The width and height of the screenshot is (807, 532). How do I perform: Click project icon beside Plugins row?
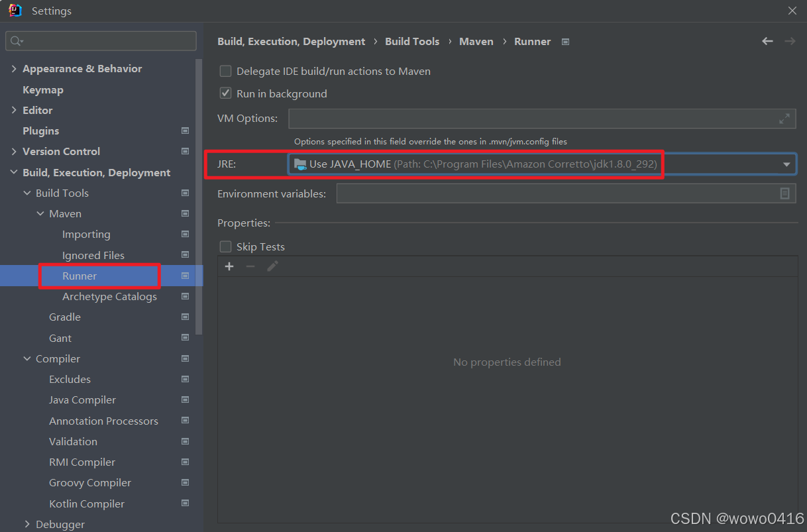(185, 131)
